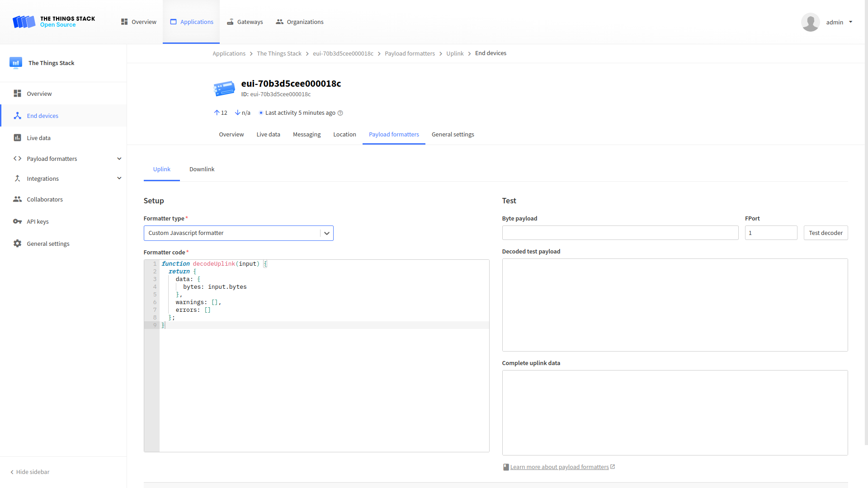Click the end device image icon

(224, 89)
